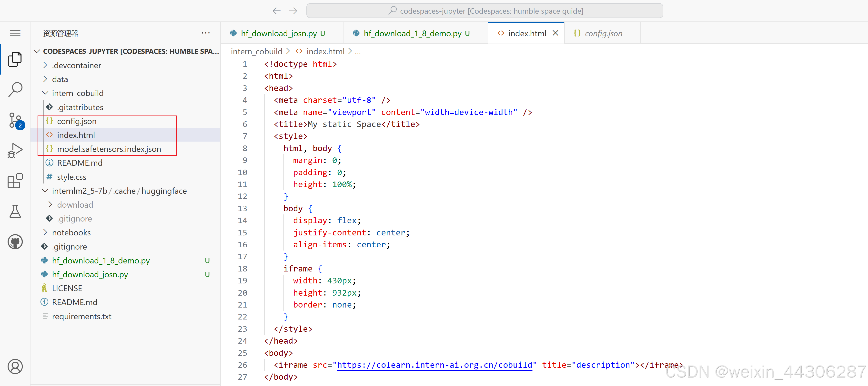Viewport: 868px width, 386px height.
Task: Open the Explorer view icon
Action: pos(15,59)
